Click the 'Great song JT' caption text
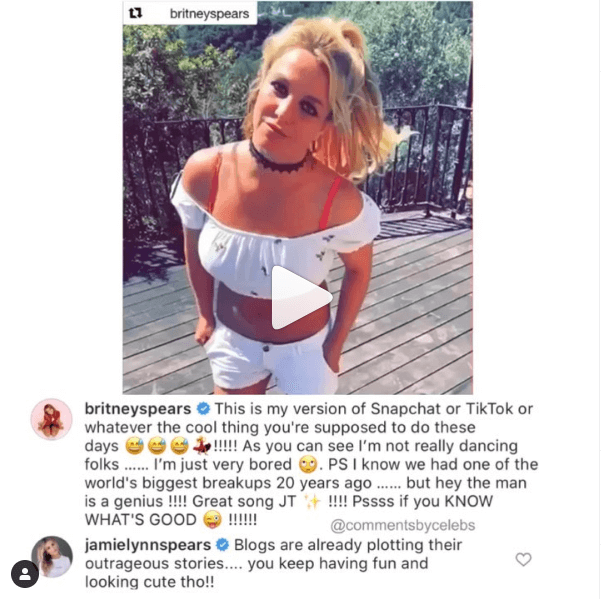The height and width of the screenshot is (599, 601). coord(244,501)
